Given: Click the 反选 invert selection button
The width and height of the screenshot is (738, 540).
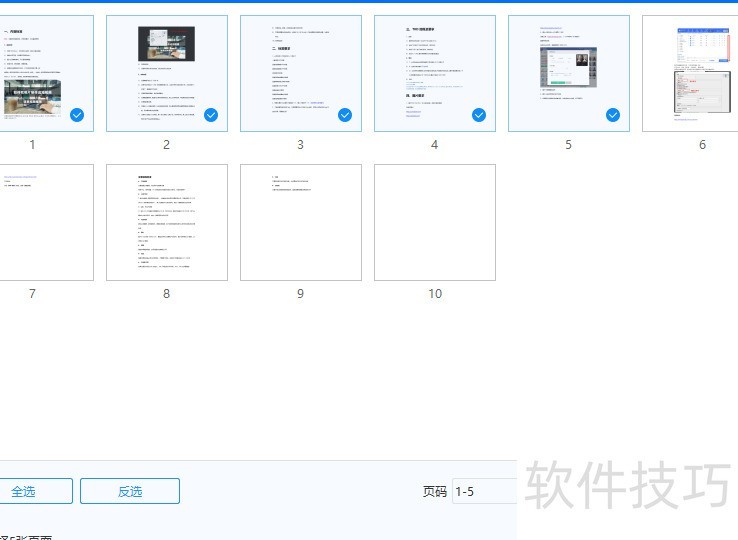Looking at the screenshot, I should [x=130, y=491].
